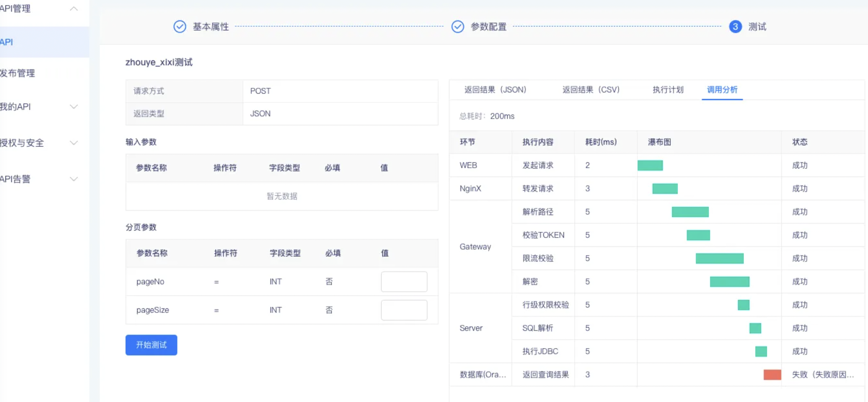The height and width of the screenshot is (402, 868).
Task: Focus the pageNo value input field
Action: tap(404, 282)
